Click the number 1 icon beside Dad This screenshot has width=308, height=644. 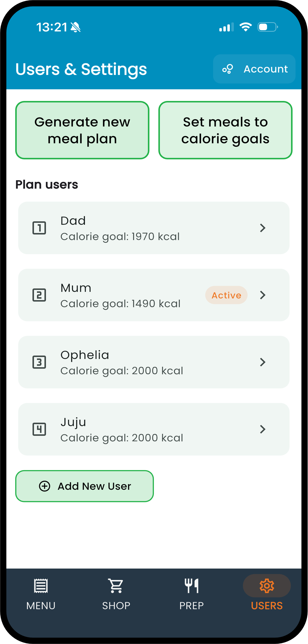(x=39, y=228)
